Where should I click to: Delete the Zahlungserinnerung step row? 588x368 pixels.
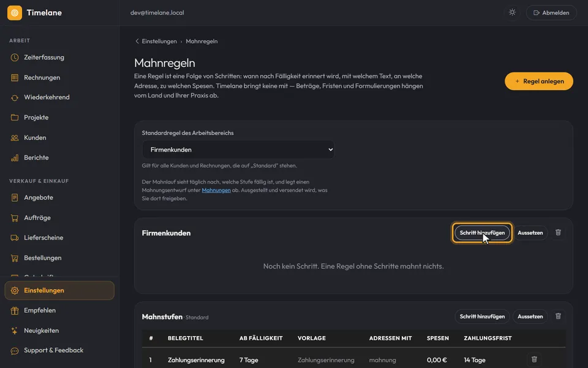click(534, 360)
